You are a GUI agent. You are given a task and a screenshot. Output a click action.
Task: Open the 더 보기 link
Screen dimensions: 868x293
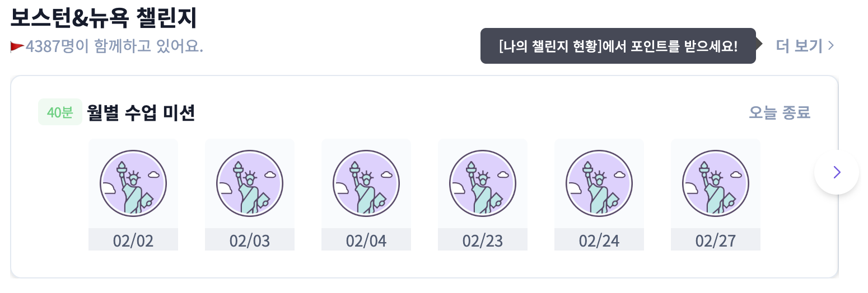coord(805,46)
